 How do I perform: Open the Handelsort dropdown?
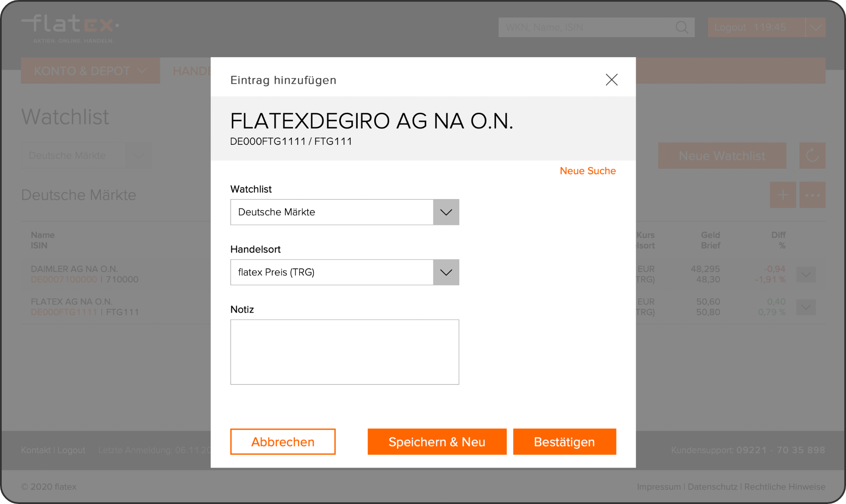pos(446,273)
